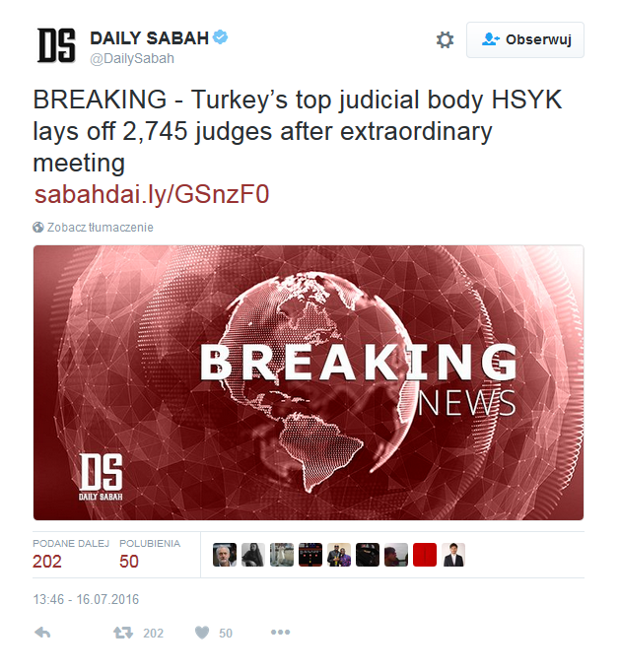This screenshot has width=620, height=672.
Task: Open the gear settings dropdown
Action: point(445,39)
